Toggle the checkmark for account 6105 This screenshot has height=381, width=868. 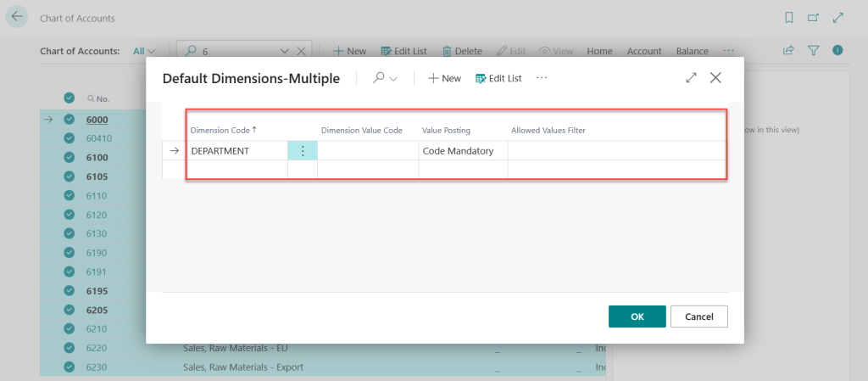(69, 176)
